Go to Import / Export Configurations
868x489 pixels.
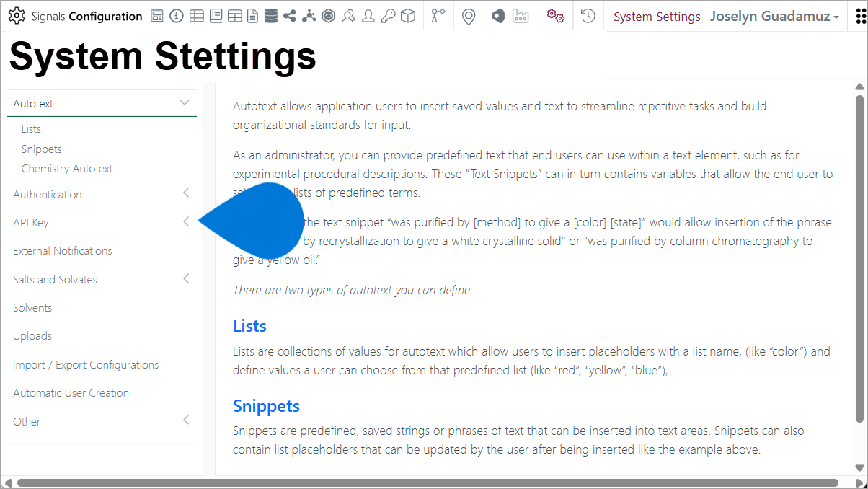click(86, 365)
